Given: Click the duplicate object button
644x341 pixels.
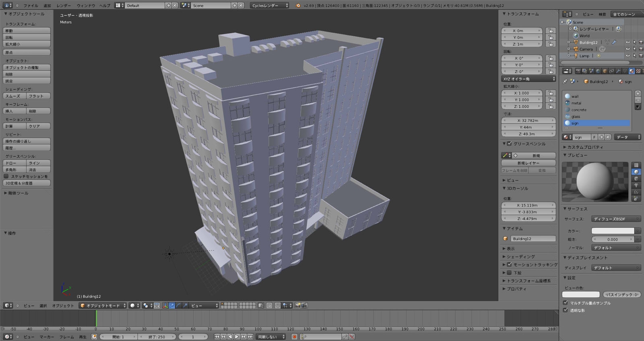Looking at the screenshot, I should click(27, 68).
